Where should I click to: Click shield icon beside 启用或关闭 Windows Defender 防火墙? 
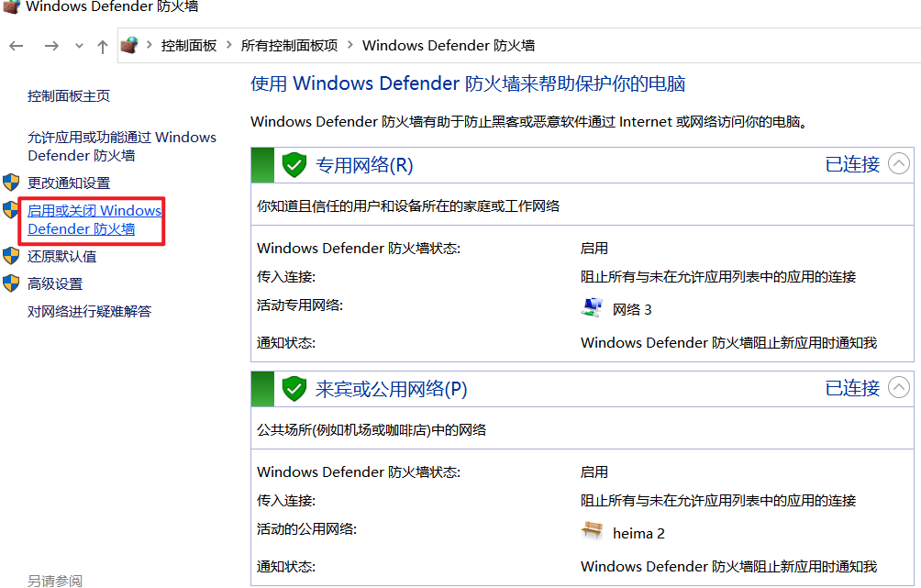[11, 210]
